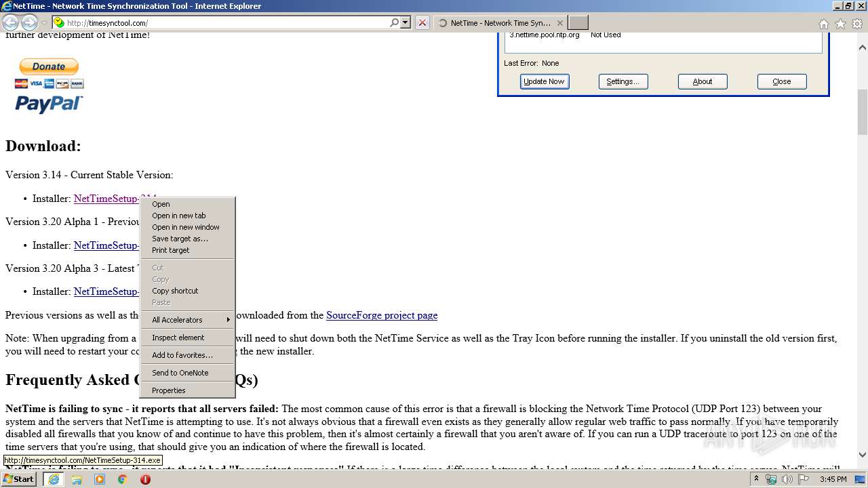Open Windows Media Player taskbar icon
This screenshot has width=868, height=488.
click(100, 479)
